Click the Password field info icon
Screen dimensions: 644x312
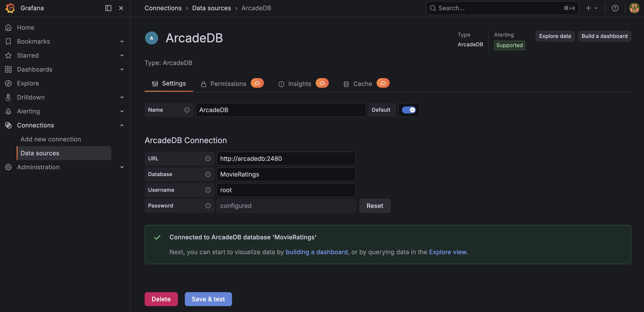click(x=208, y=206)
